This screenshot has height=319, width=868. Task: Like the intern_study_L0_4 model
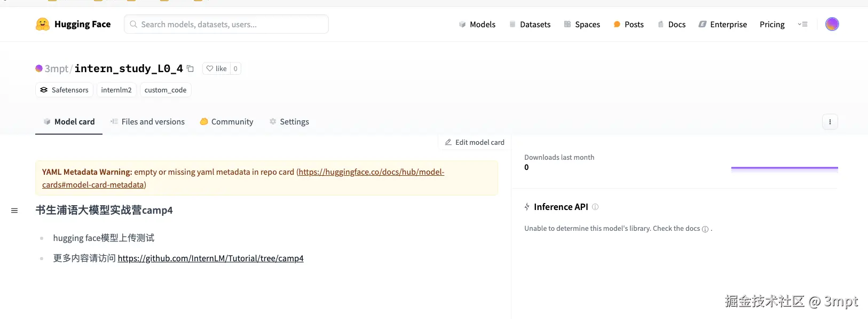tap(217, 68)
